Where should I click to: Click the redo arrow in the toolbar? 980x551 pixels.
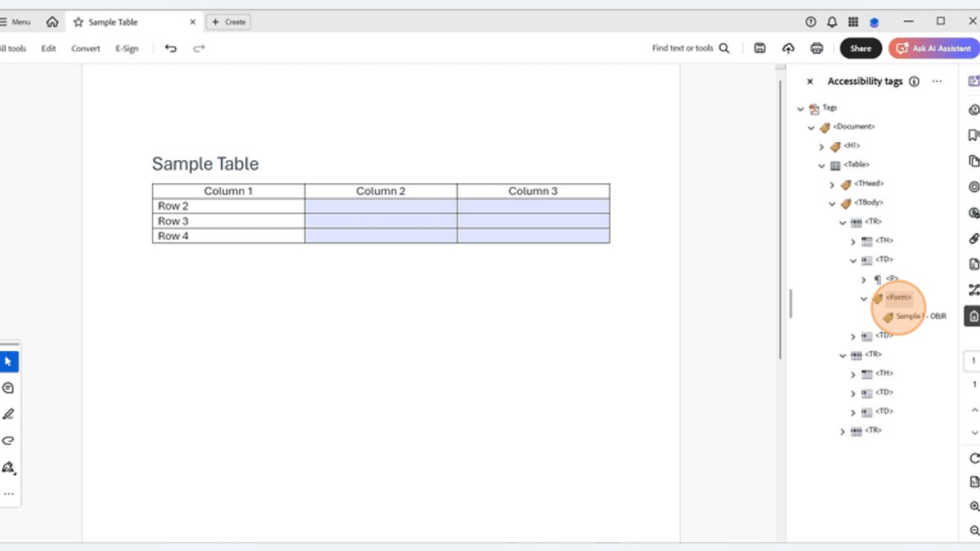pyautogui.click(x=198, y=48)
